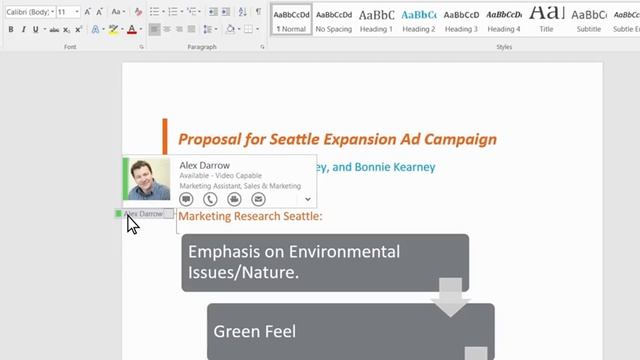The width and height of the screenshot is (640, 360).
Task: Align text left
Action: tap(154, 29)
